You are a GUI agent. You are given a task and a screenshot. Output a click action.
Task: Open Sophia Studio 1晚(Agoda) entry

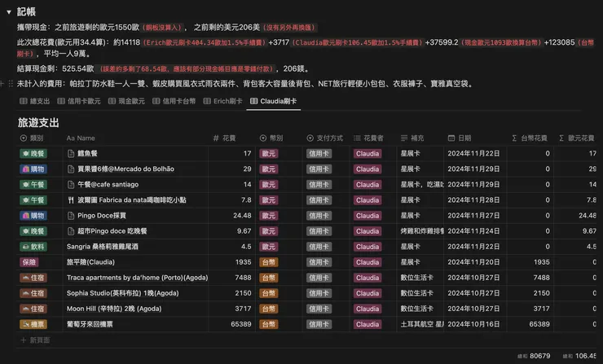(x=123, y=293)
